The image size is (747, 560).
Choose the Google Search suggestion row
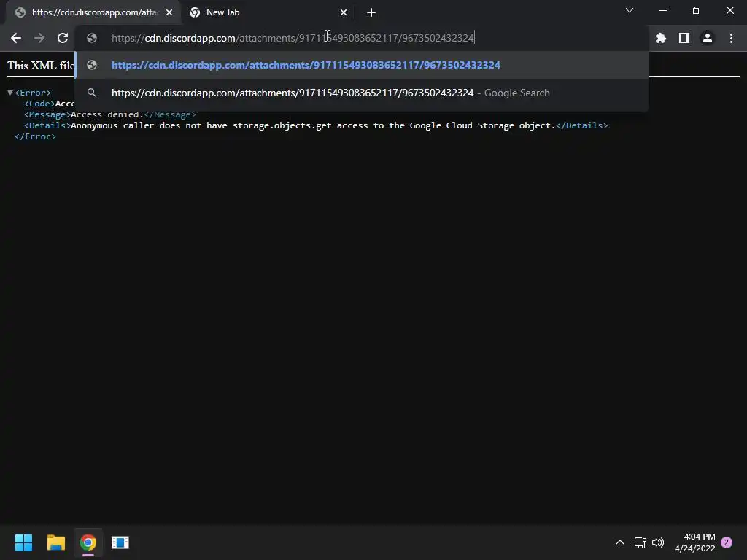(362, 93)
